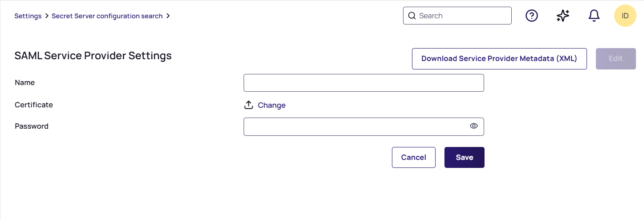The height and width of the screenshot is (220, 644).
Task: Click chevron after Secret Server configuration search
Action: tap(168, 16)
